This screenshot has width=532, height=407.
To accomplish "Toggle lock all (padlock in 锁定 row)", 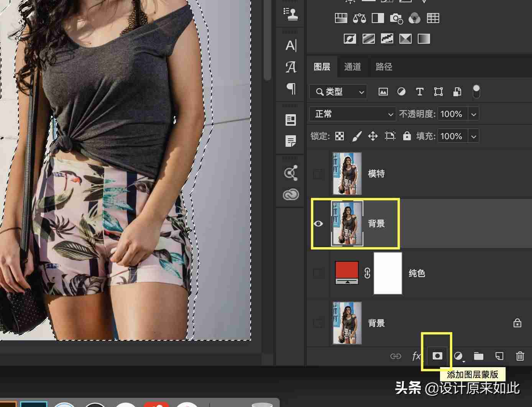I will [x=407, y=136].
